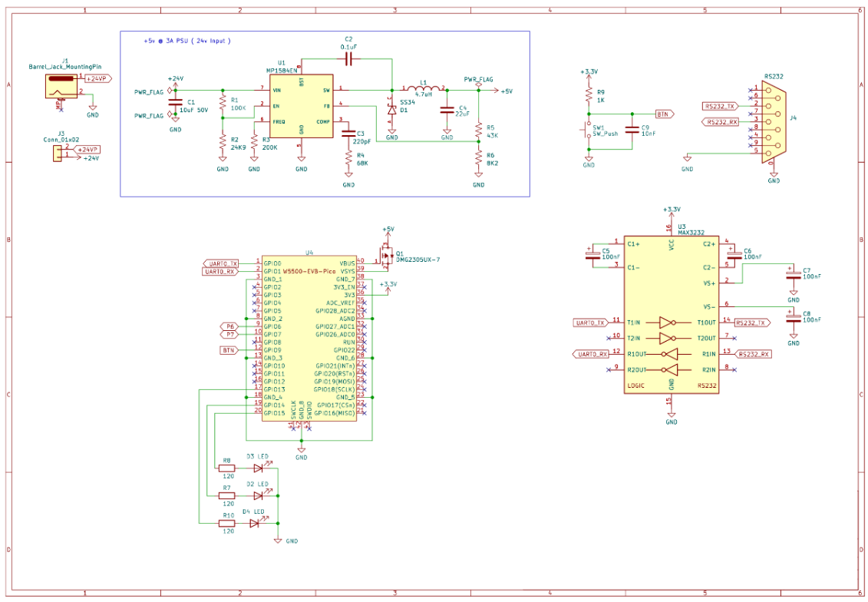Click the +3.3V power symbol above resistor R9
The image size is (868, 602).
tap(589, 74)
